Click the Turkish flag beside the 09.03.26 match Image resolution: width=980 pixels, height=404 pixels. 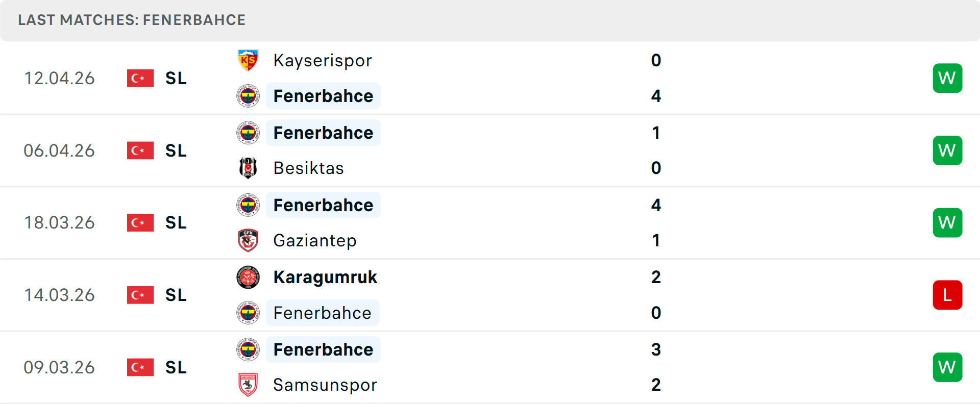140,367
